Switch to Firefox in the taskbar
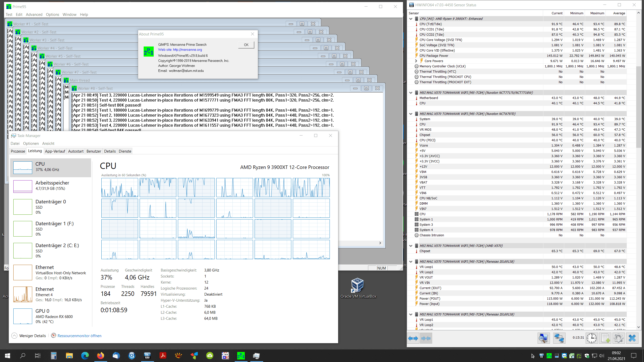This screenshot has height=362, width=644. (101, 355)
